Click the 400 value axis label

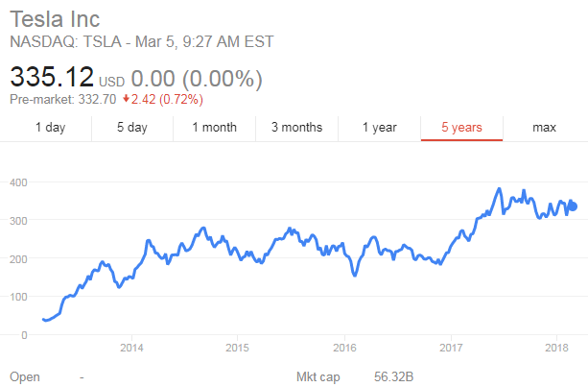point(18,181)
